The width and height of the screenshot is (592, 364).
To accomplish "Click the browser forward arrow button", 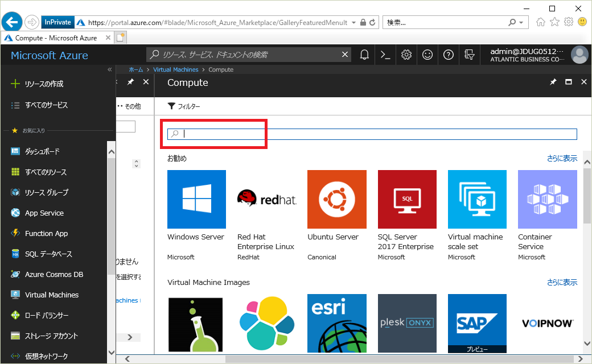I will [32, 23].
